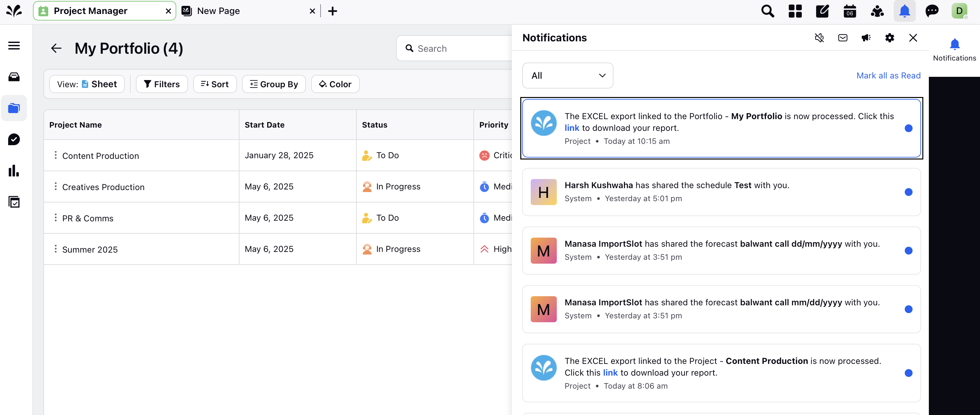Open the Color options button
Screen dimensions: 980x415
pyautogui.click(x=335, y=84)
